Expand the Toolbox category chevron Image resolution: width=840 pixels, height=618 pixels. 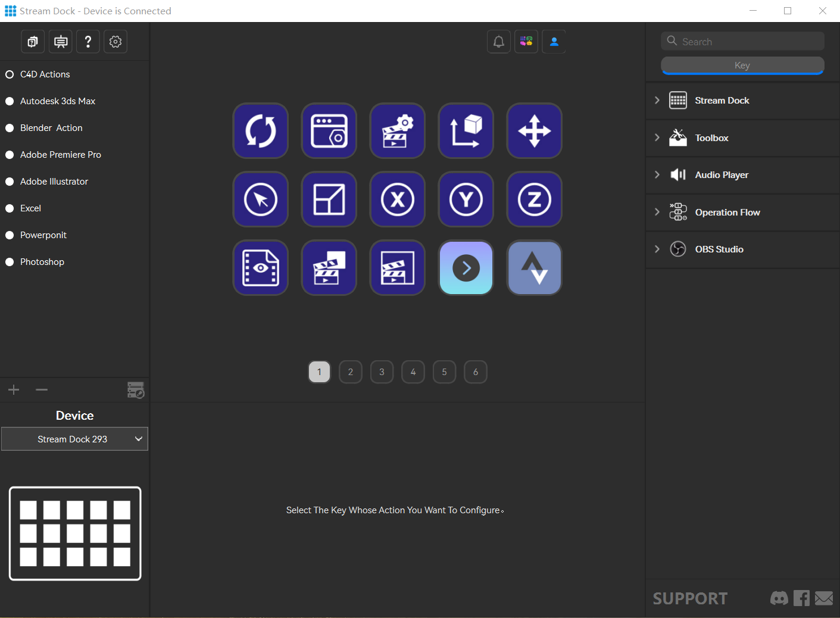click(x=657, y=138)
